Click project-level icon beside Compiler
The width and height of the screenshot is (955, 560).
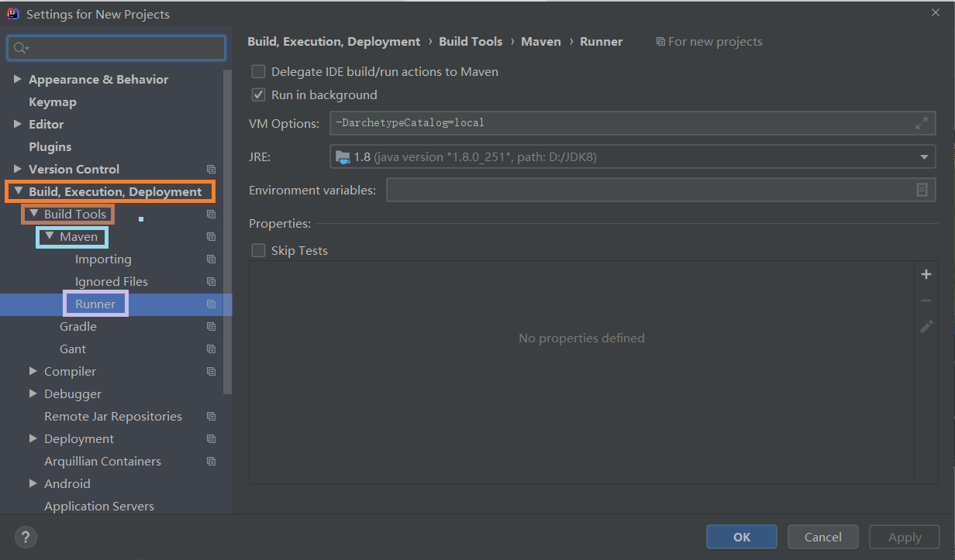[211, 371]
